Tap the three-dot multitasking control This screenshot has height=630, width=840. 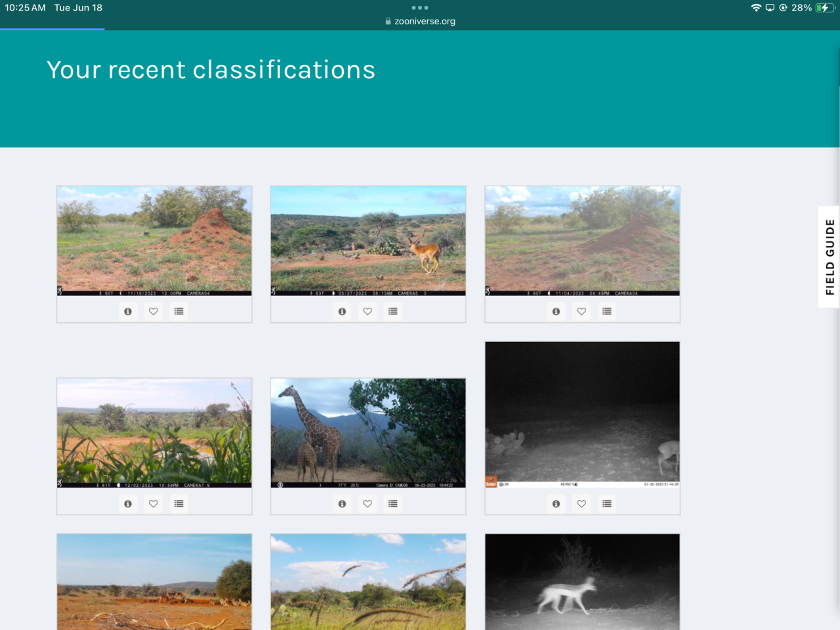[420, 8]
